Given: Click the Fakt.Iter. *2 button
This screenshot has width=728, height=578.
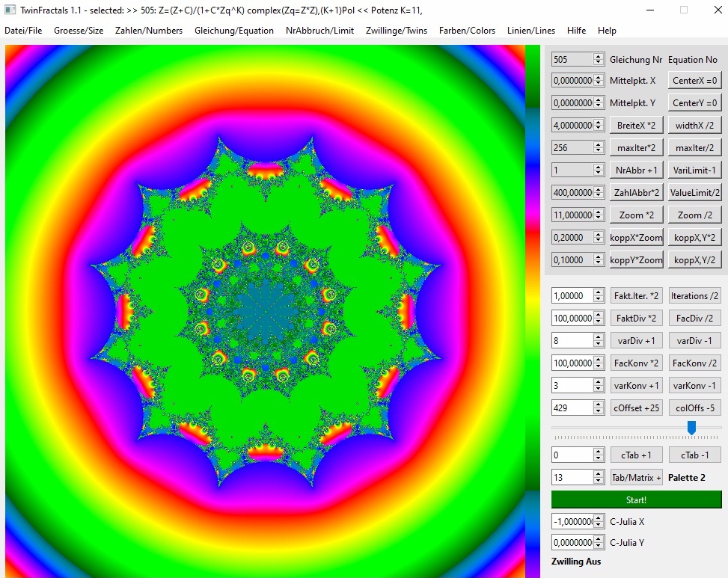Looking at the screenshot, I should (x=636, y=295).
